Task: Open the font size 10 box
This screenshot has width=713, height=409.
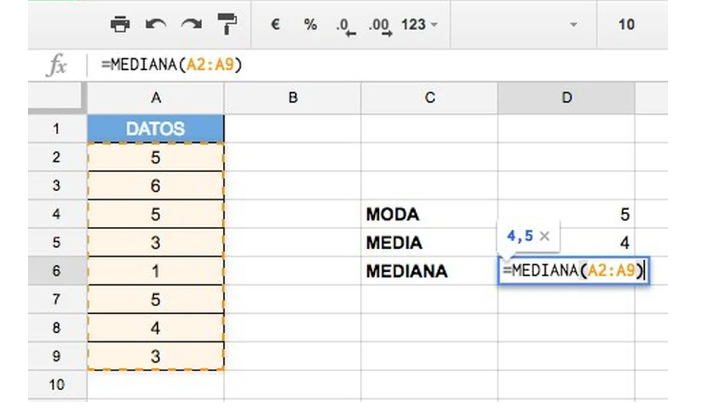Action: 626,24
